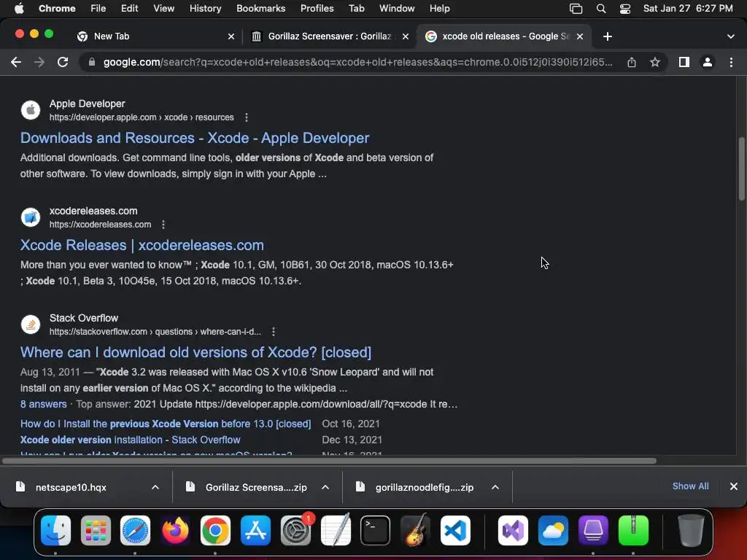Close the New Tab tab

coord(231,36)
